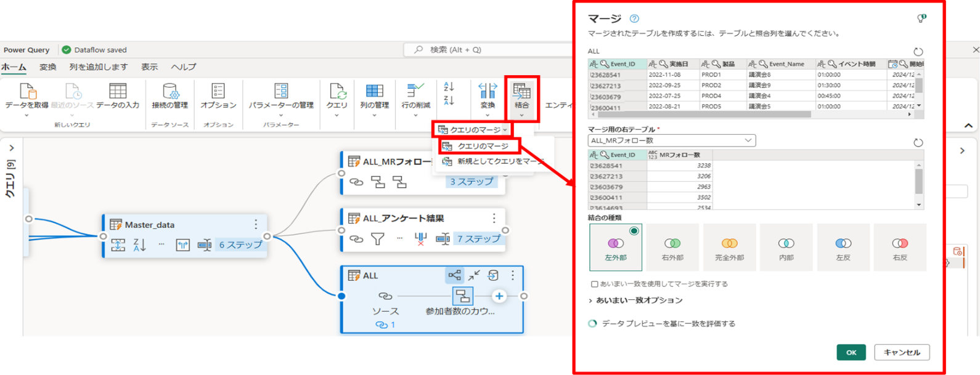The width and height of the screenshot is (980, 375).
Task: Select the 参加者数のカウント step icon in ALL card
Action: click(x=462, y=296)
